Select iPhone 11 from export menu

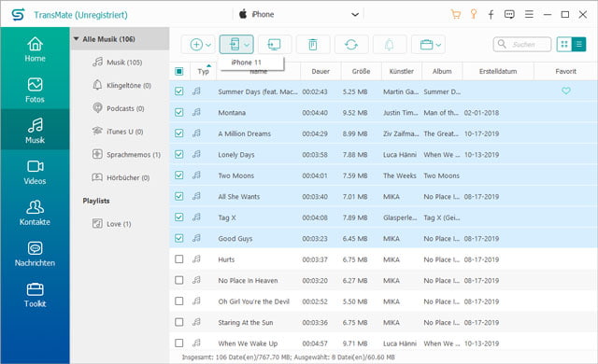point(247,63)
